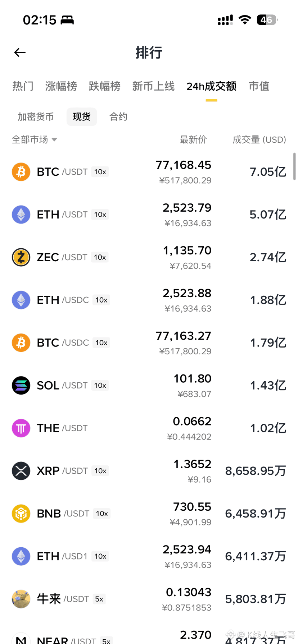298x644 pixels.
Task: Sort by 最新价 column header
Action: pos(193,139)
